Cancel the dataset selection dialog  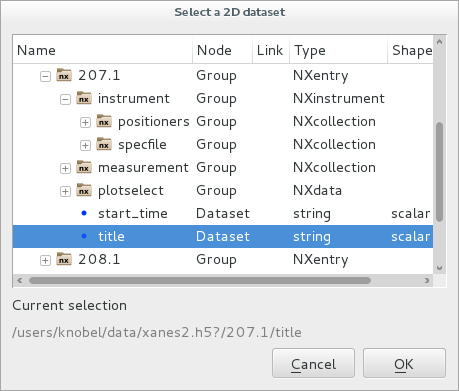(313, 363)
